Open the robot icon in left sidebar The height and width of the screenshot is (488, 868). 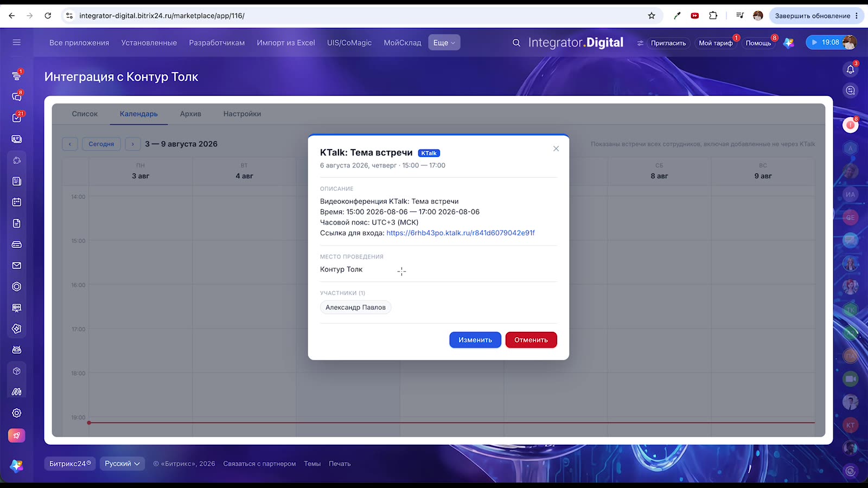[17, 350]
